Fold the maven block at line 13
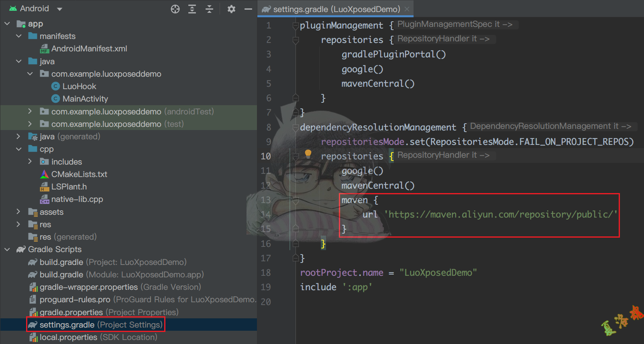The image size is (644, 344). pos(296,200)
